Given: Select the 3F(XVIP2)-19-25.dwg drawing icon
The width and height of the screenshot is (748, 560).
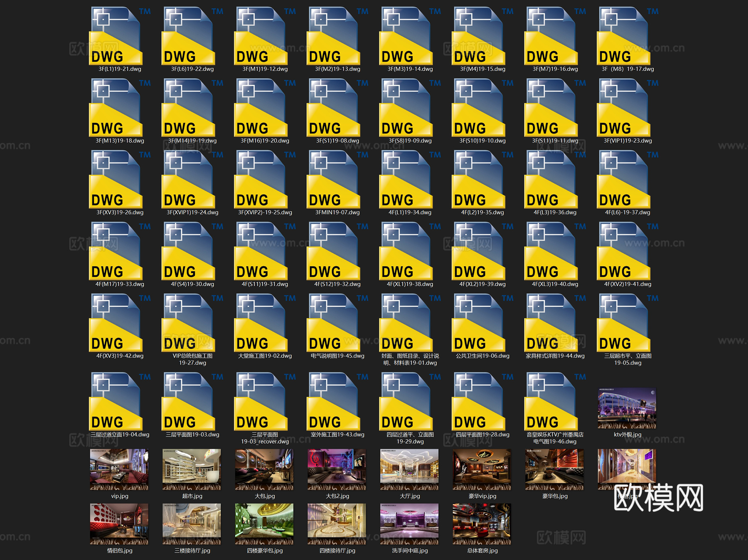Looking at the screenshot, I should [x=261, y=179].
